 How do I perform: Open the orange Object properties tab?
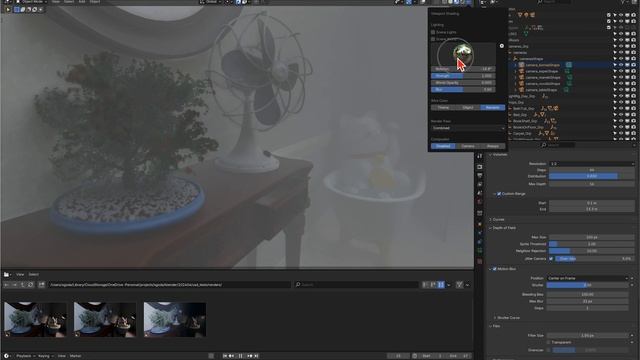480,224
